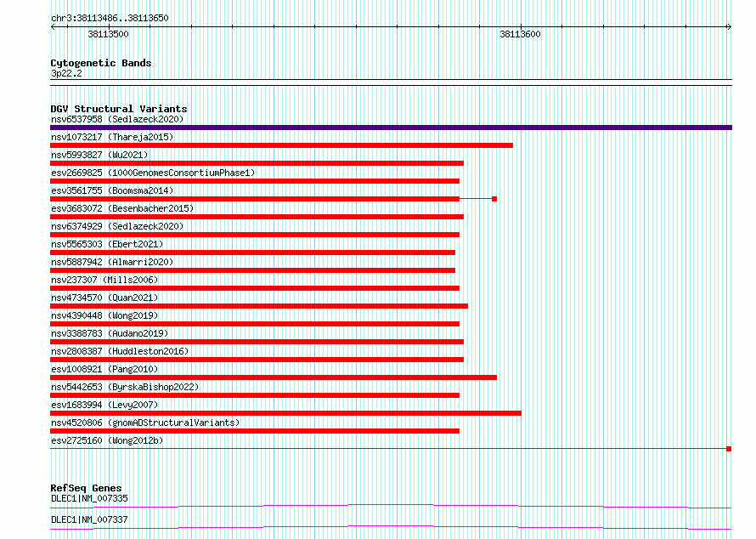756x539 pixels.
Task: Click the esv1008921 (Pang2010) red bar
Action: (274, 377)
